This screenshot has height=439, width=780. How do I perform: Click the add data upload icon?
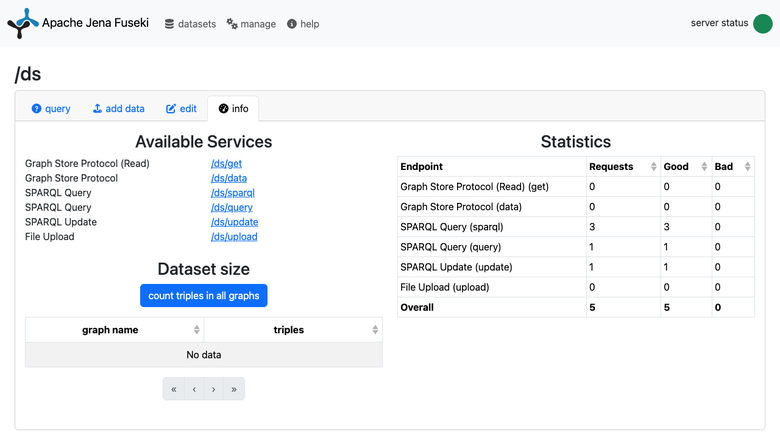(x=98, y=108)
